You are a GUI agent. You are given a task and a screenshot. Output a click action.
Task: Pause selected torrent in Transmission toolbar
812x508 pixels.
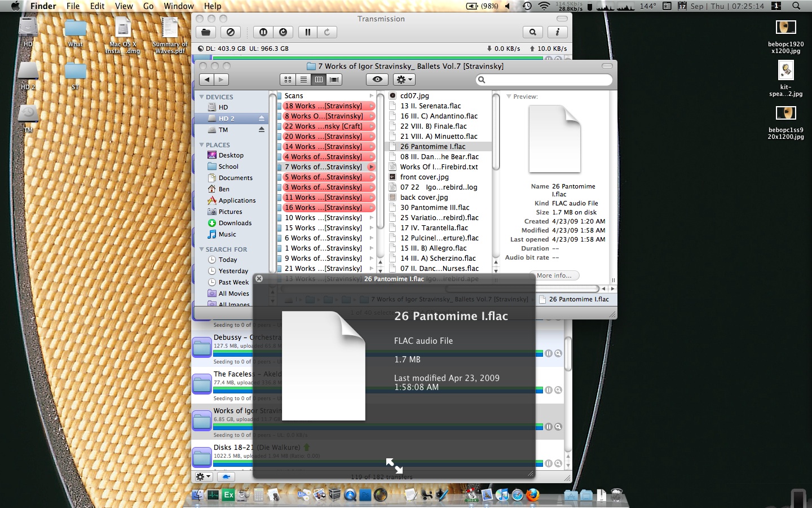308,32
